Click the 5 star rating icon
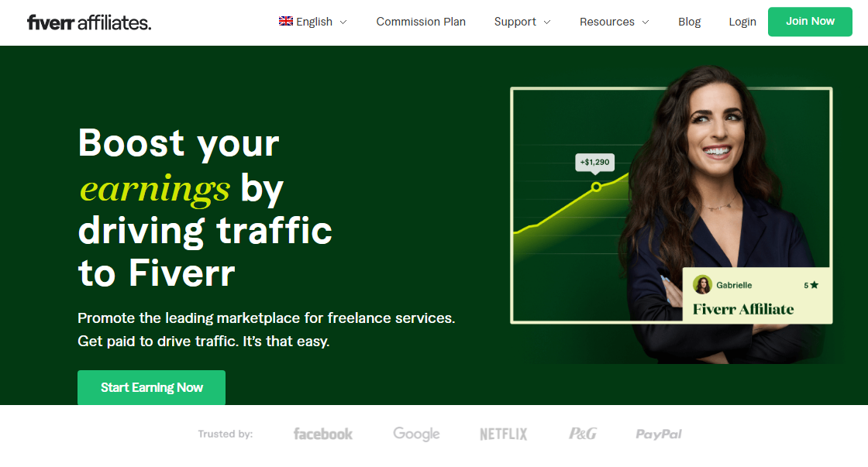Screen dimensions: 868x467 point(814,285)
